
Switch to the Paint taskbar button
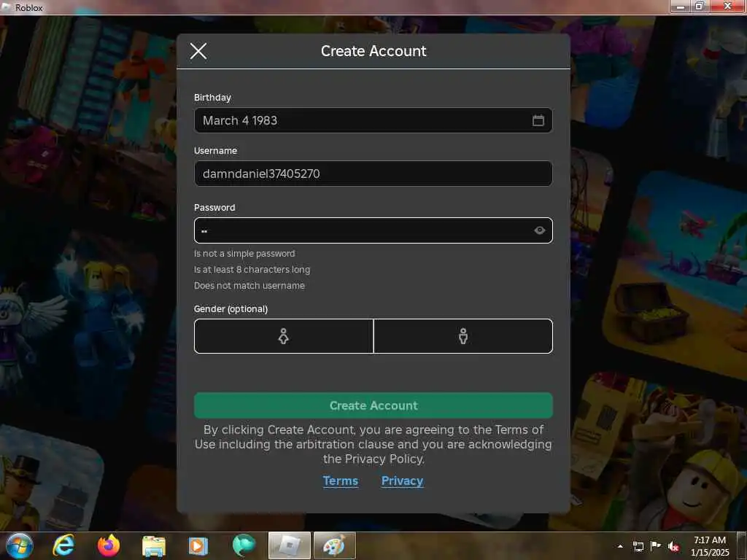tap(334, 545)
